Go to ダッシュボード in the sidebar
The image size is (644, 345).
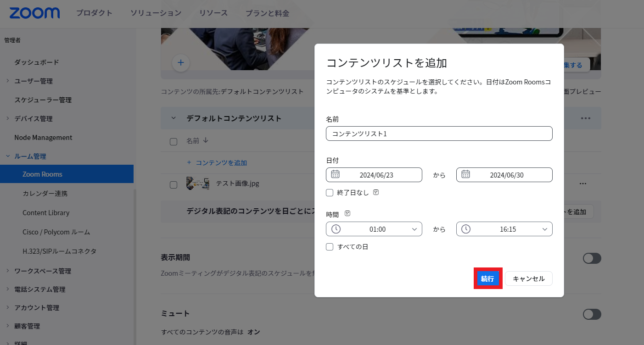[x=37, y=62]
